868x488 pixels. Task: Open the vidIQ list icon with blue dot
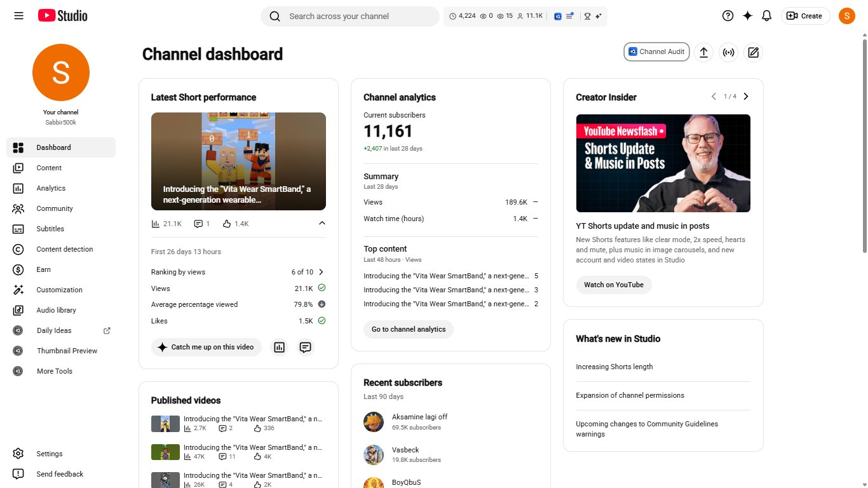570,17
